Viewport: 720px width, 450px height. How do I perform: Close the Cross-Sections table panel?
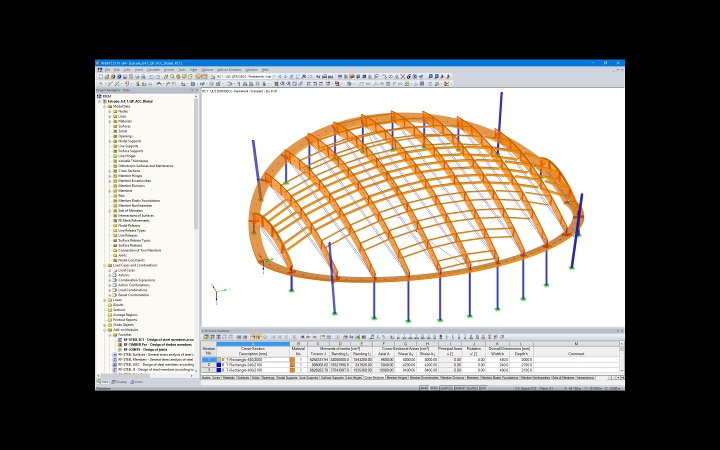click(622, 331)
